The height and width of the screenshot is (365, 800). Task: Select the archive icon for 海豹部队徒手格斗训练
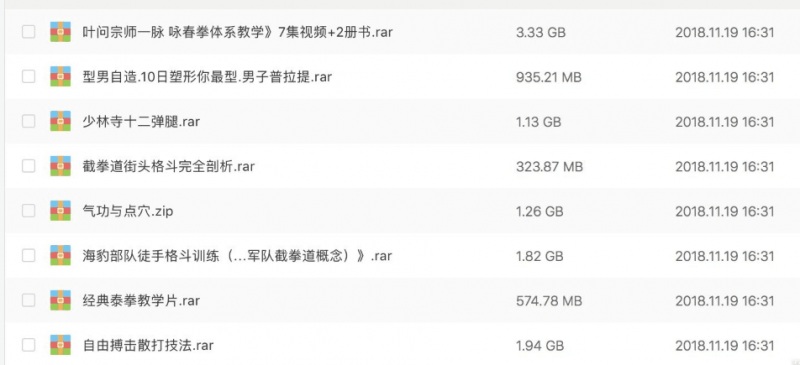click(60, 255)
